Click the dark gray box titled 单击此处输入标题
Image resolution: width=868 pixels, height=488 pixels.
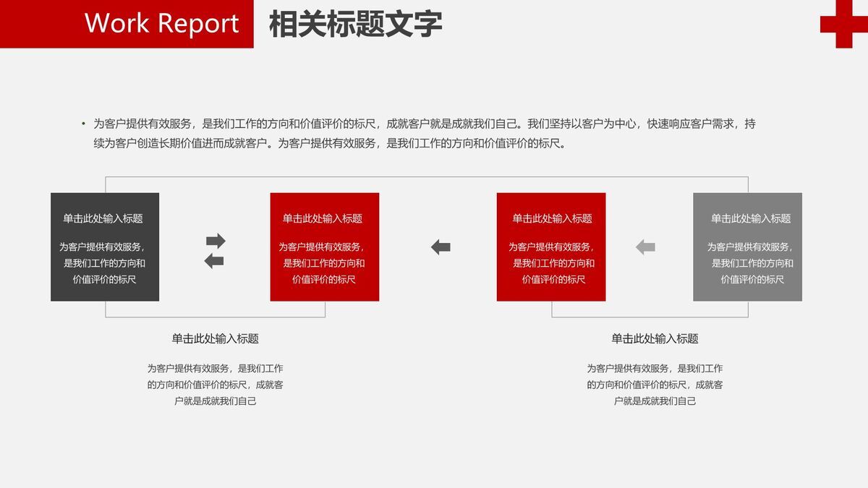tap(104, 247)
